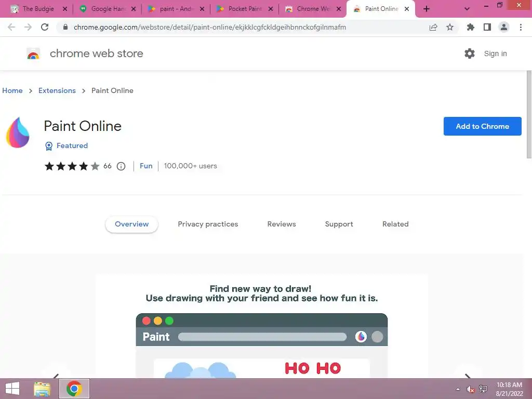This screenshot has height=399, width=532.
Task: Open the Reviews tab
Action: (x=282, y=224)
